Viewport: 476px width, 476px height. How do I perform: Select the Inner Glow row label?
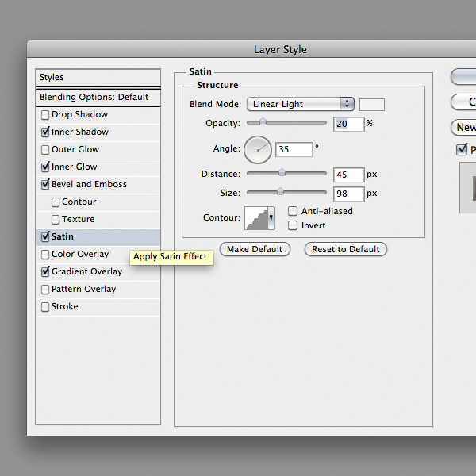75,167
